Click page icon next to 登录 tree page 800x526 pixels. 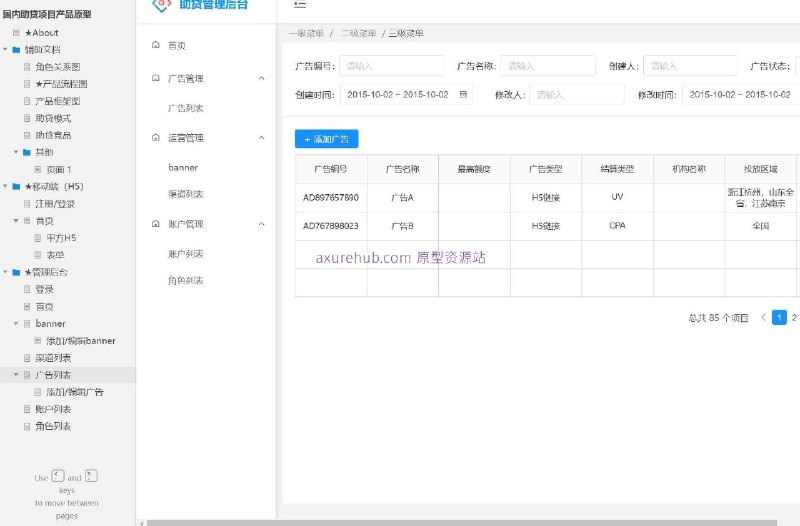point(27,289)
